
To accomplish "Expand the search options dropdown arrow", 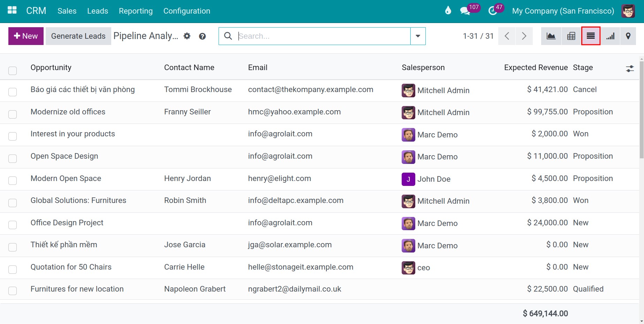I will tap(418, 36).
